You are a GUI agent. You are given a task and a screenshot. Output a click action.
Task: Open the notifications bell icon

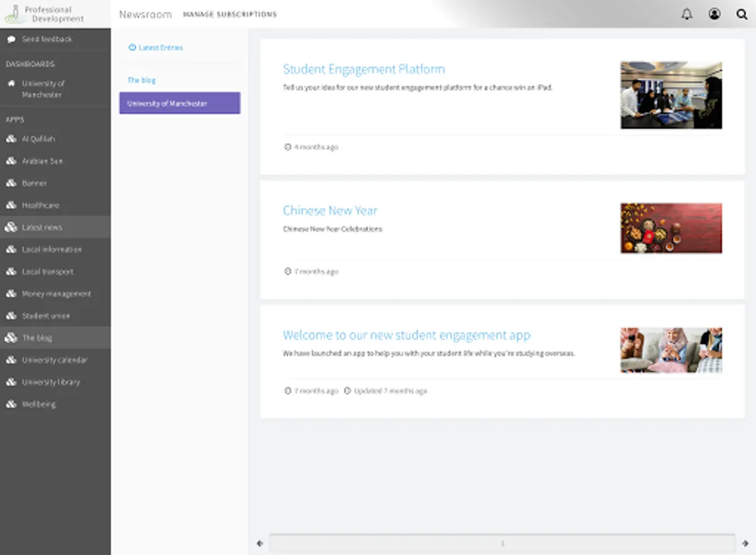(687, 14)
